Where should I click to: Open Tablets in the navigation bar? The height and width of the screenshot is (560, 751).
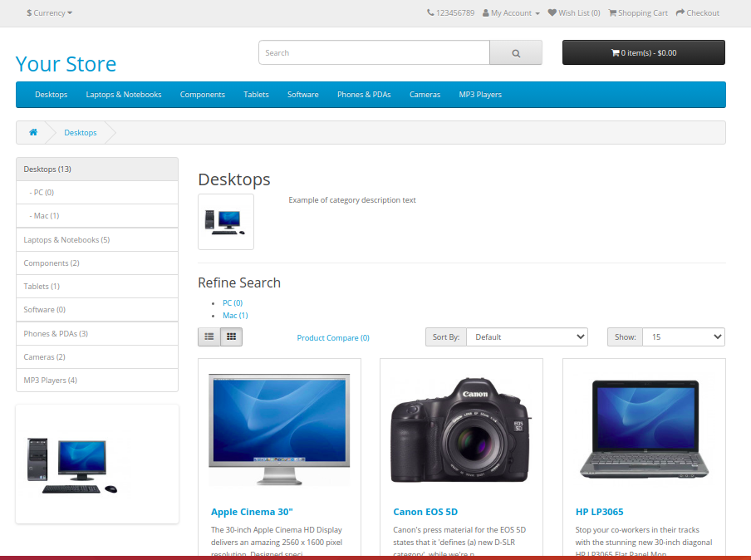coord(256,95)
